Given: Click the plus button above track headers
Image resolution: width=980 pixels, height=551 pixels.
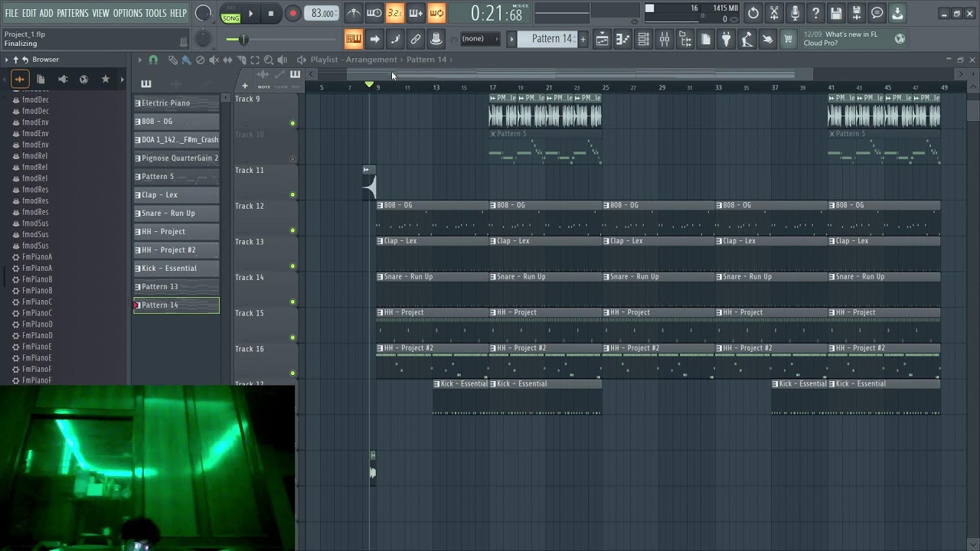Looking at the screenshot, I should click(245, 86).
